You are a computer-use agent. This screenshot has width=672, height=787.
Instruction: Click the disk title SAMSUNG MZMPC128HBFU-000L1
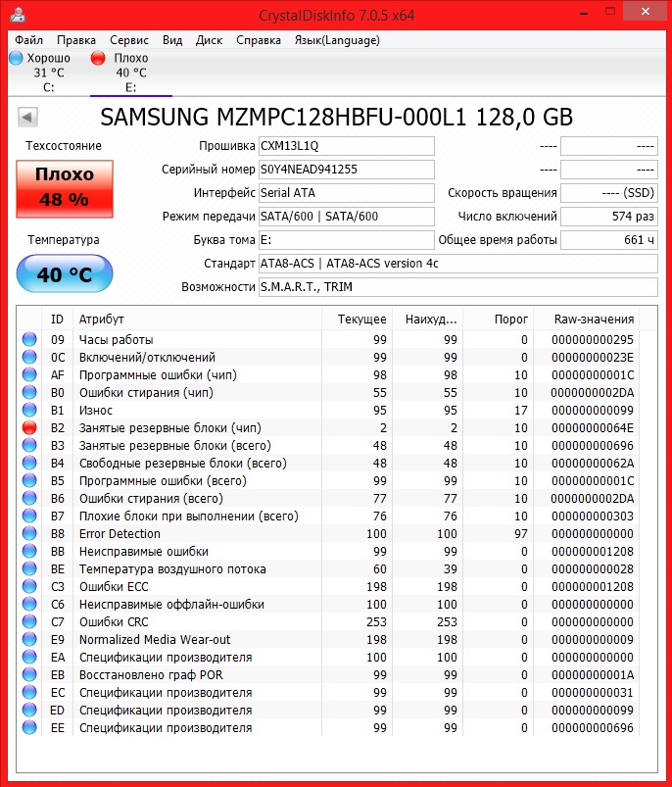[x=336, y=117]
